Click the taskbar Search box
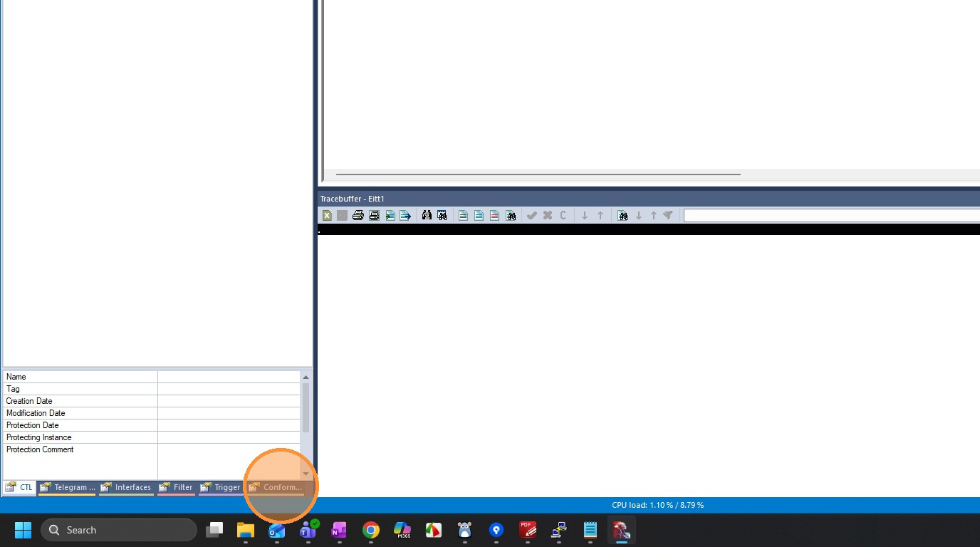The height and width of the screenshot is (547, 980). pyautogui.click(x=119, y=530)
